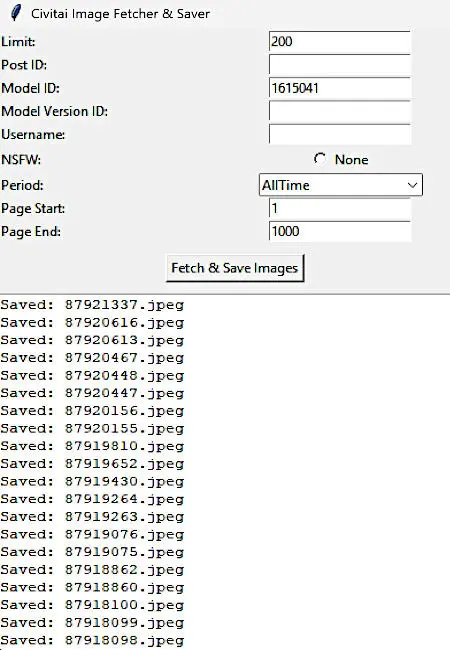Image resolution: width=450 pixels, height=650 pixels.
Task: Click the NSFW: label
Action: click(21, 160)
